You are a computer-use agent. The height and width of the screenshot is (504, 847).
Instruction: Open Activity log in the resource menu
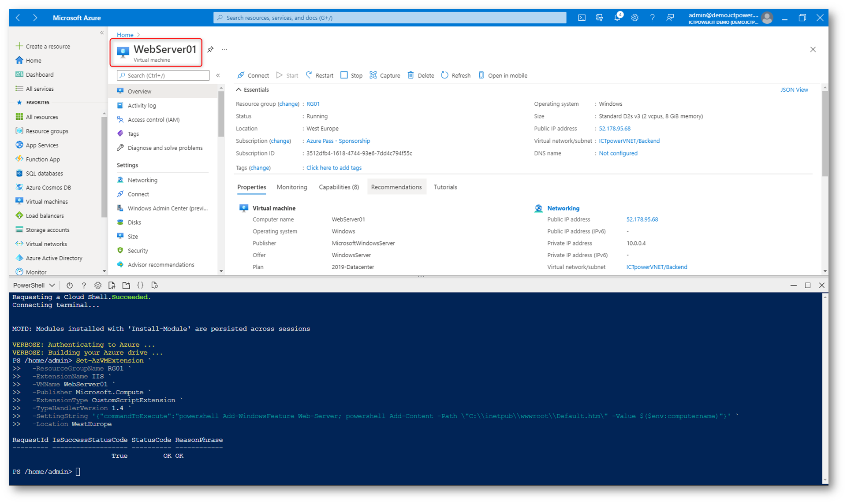tap(163, 106)
